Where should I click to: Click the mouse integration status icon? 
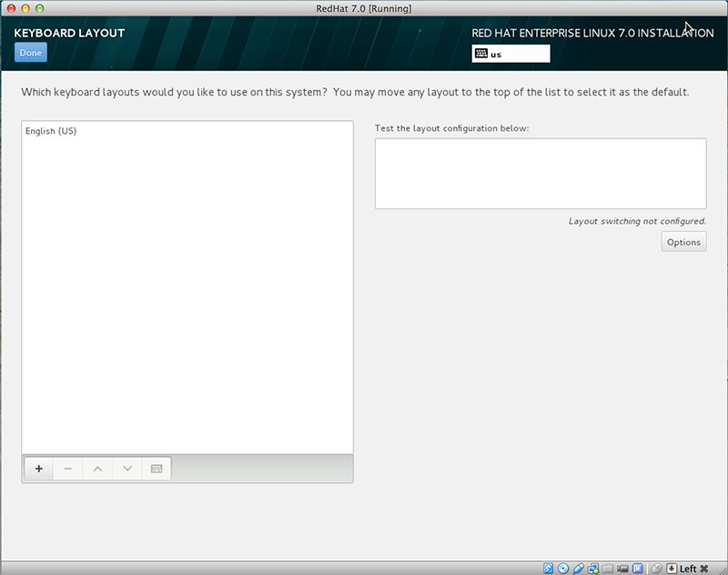point(657,569)
